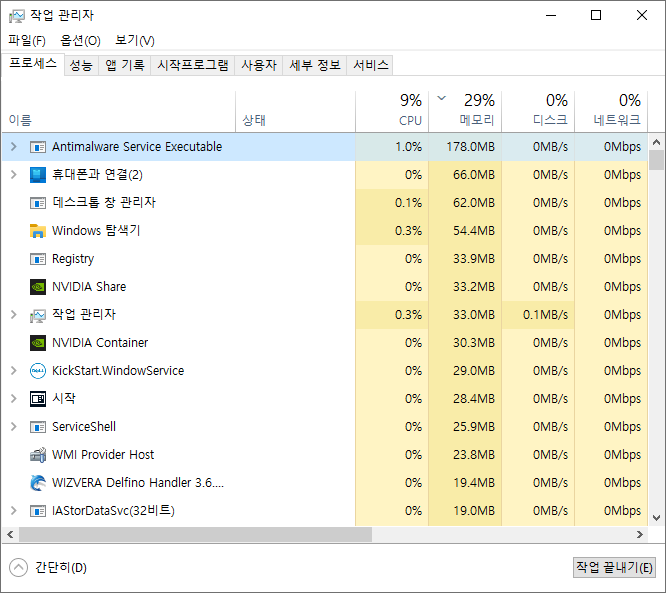Sort by the 상태 column header

[x=296, y=111]
